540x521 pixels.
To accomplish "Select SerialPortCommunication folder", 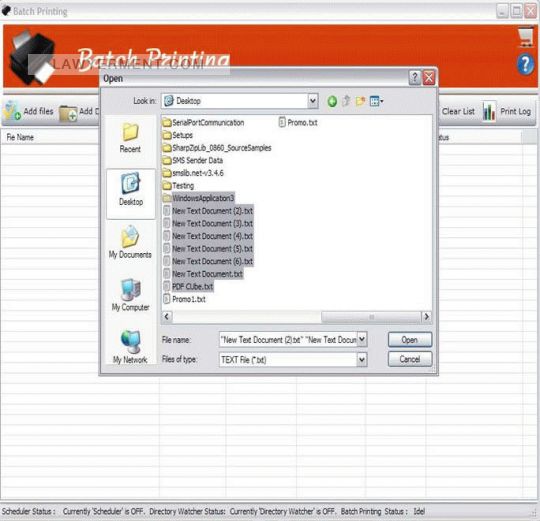I will (x=203, y=123).
